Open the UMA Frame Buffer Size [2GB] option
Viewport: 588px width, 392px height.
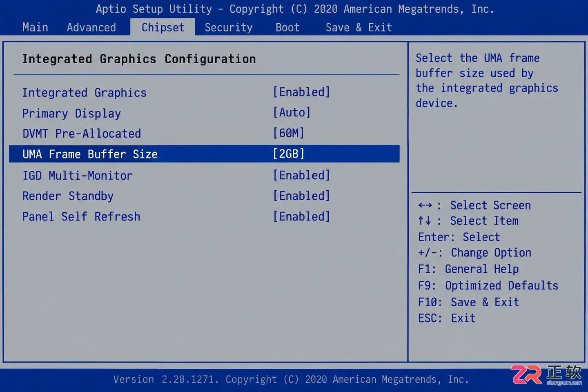click(x=289, y=154)
